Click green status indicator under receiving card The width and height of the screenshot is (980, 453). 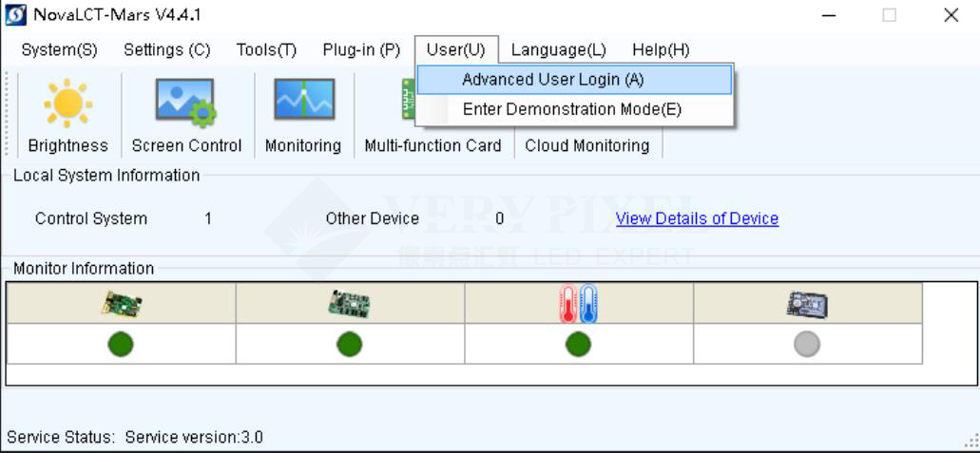(x=350, y=345)
